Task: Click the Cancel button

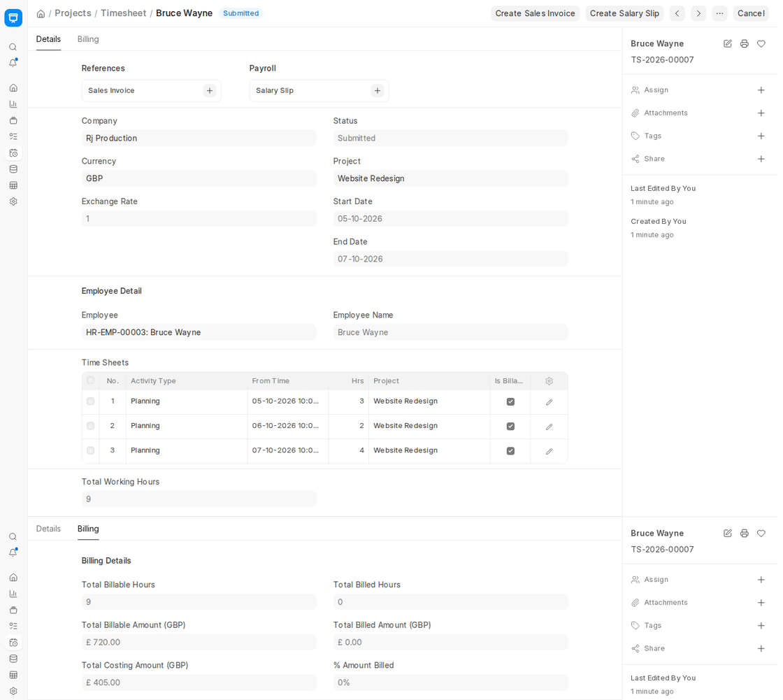Action: pos(751,13)
